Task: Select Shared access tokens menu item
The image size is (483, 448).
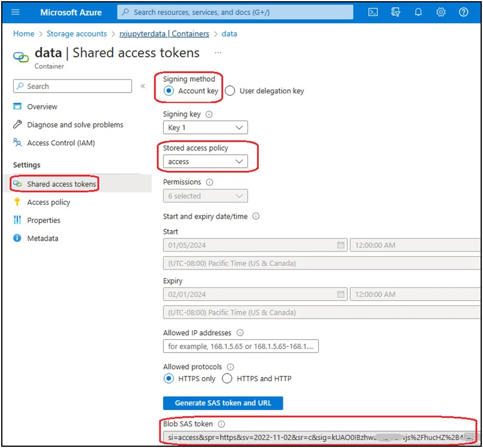Action: (x=62, y=184)
